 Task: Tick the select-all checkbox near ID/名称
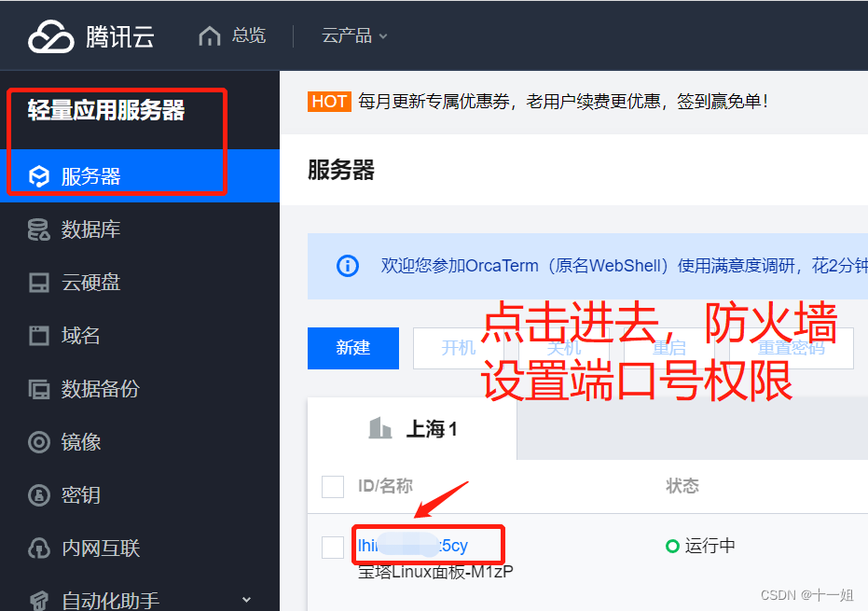333,487
